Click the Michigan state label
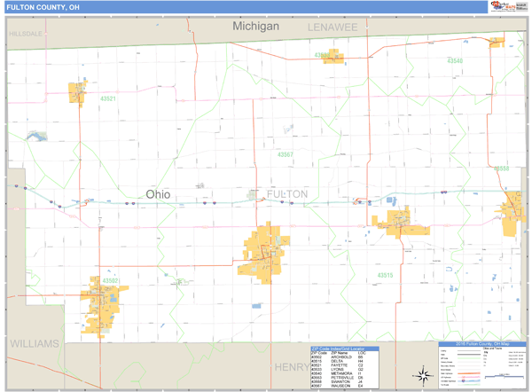This screenshot has width=532, height=392. click(255, 27)
